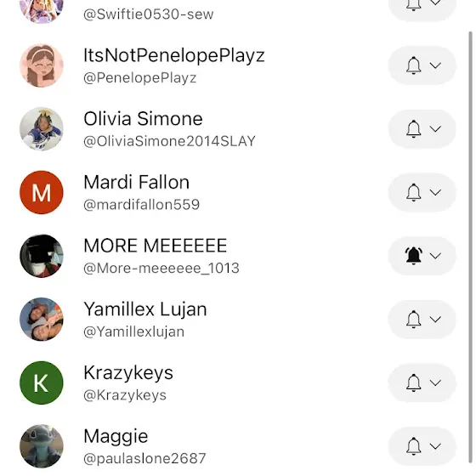476x476 pixels.
Task: Toggle the filled bell for MORE MEEEEEE
Action: (413, 256)
